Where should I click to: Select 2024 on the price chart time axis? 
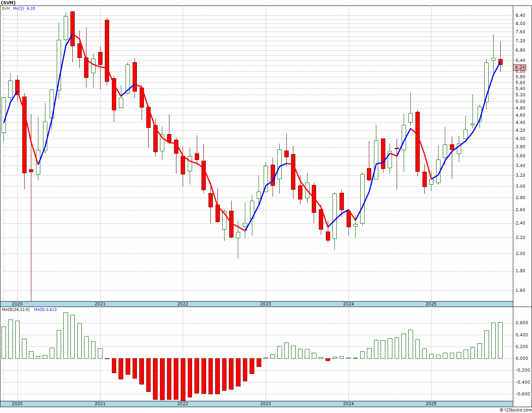click(x=349, y=304)
